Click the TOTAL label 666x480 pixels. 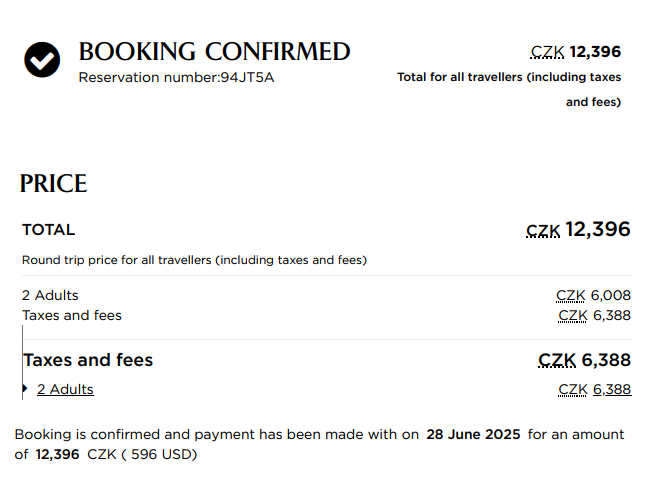[48, 230]
